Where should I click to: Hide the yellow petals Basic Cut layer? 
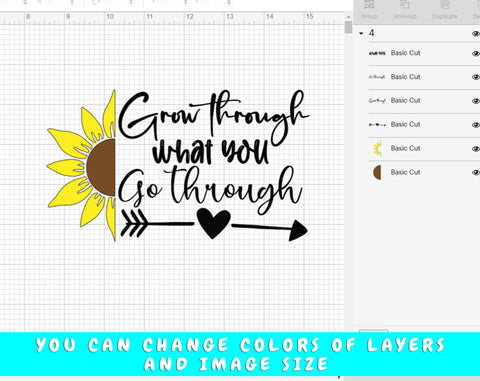coord(476,149)
